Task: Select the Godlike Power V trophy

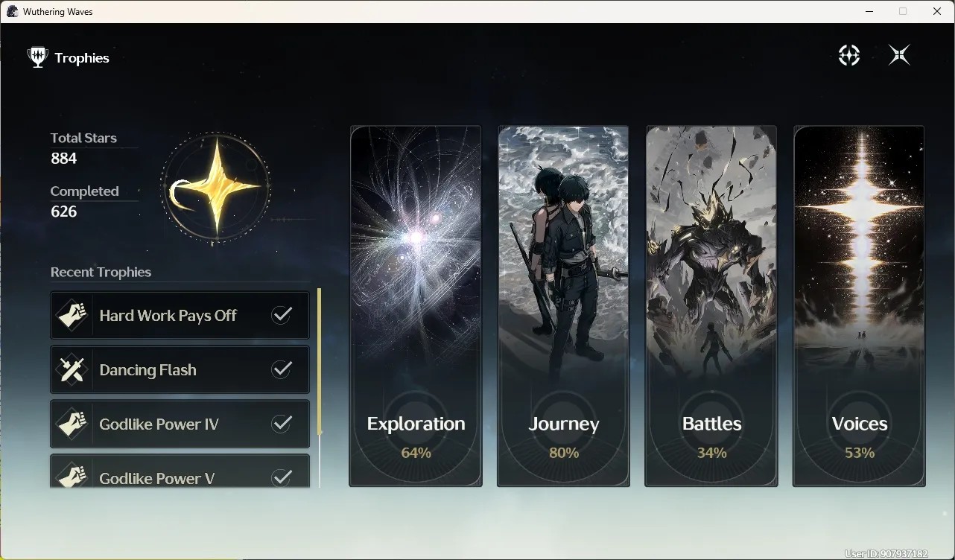Action: click(x=180, y=471)
